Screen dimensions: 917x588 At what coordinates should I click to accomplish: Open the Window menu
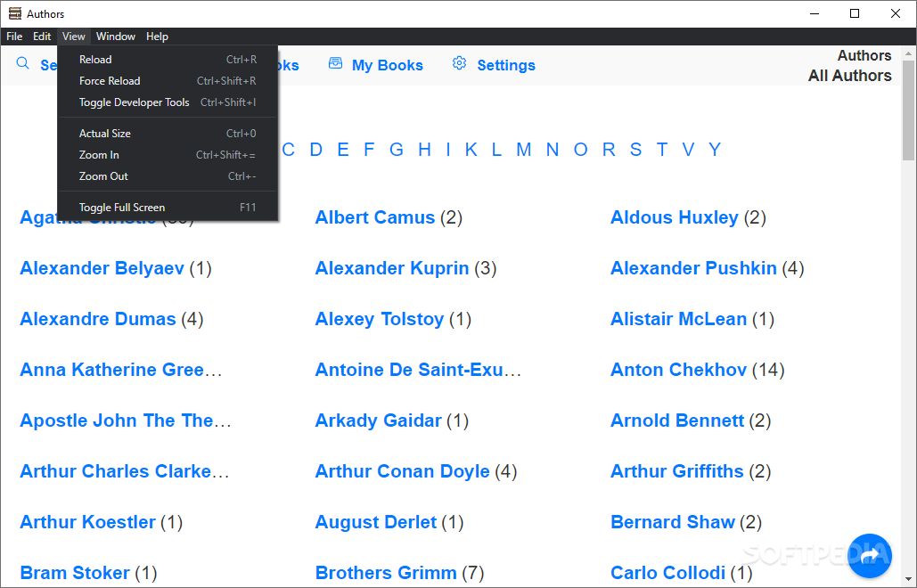coord(116,37)
